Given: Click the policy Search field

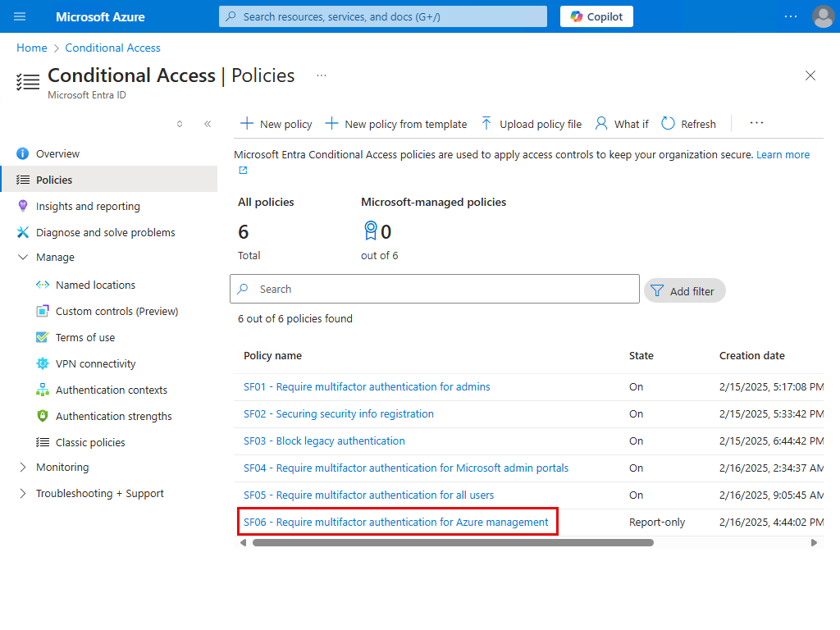Looking at the screenshot, I should (x=435, y=290).
